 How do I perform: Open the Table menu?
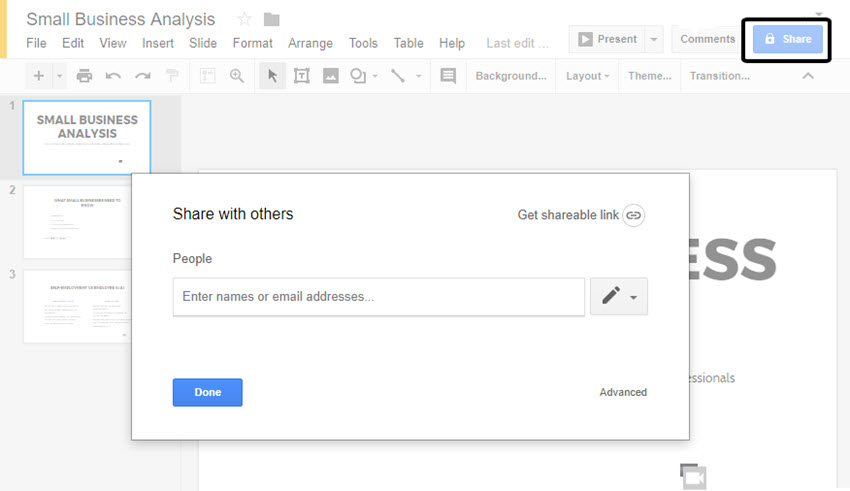(408, 43)
